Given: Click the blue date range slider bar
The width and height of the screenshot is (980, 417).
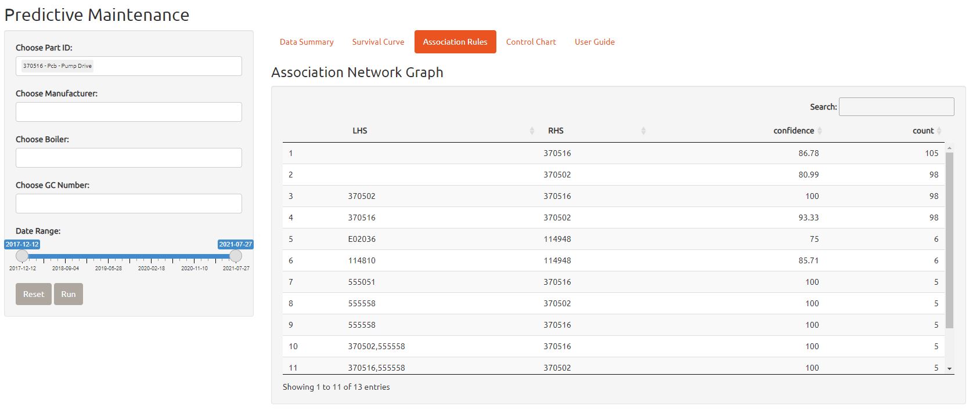Looking at the screenshot, I should (129, 256).
